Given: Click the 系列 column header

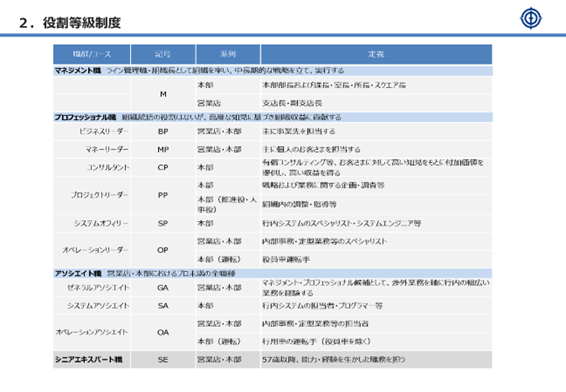Looking at the screenshot, I should pyautogui.click(x=228, y=54).
